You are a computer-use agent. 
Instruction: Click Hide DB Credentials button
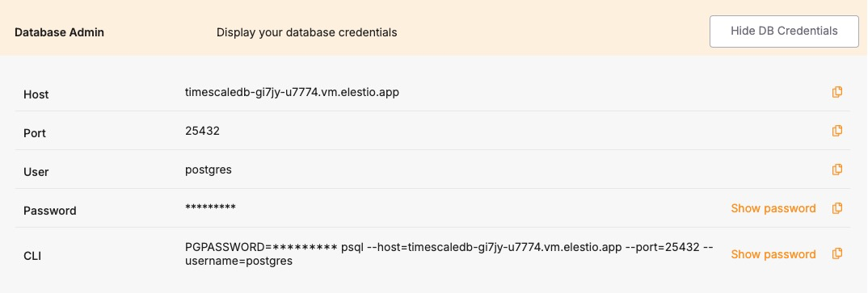pyautogui.click(x=784, y=31)
